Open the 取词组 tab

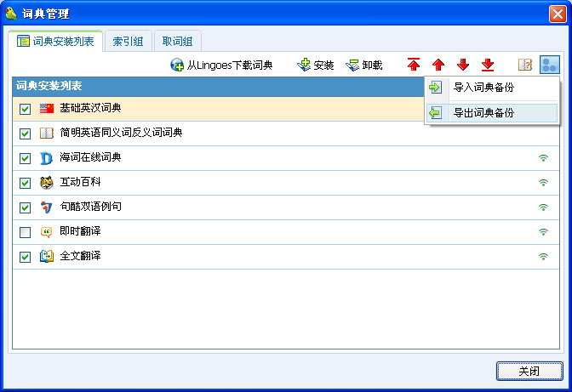point(178,41)
